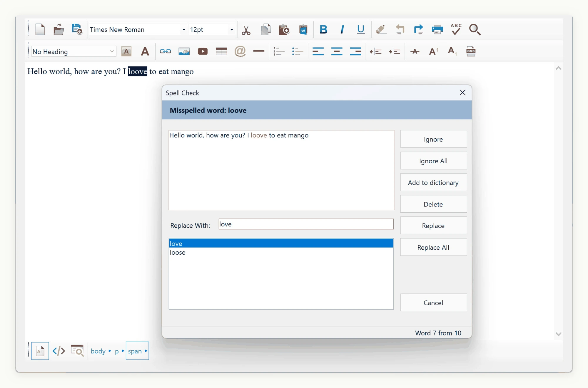Insert an image with the picture icon
The width and height of the screenshot is (588, 388).
click(184, 51)
